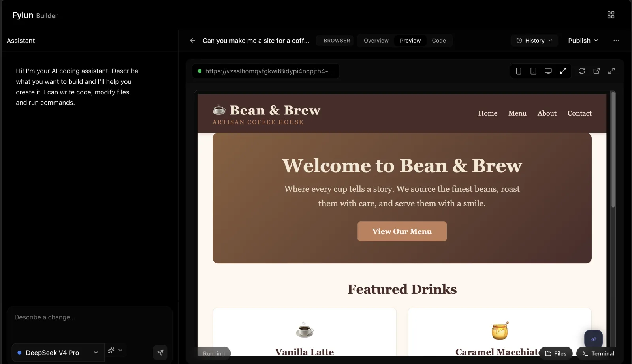Select the full-width responsive preview icon

pyautogui.click(x=563, y=71)
